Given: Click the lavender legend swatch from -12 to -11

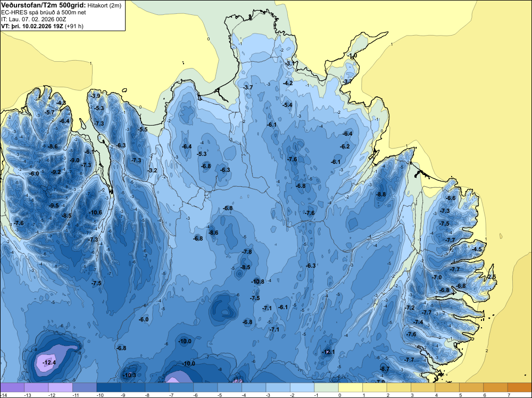Looking at the screenshot, I should (x=61, y=387).
